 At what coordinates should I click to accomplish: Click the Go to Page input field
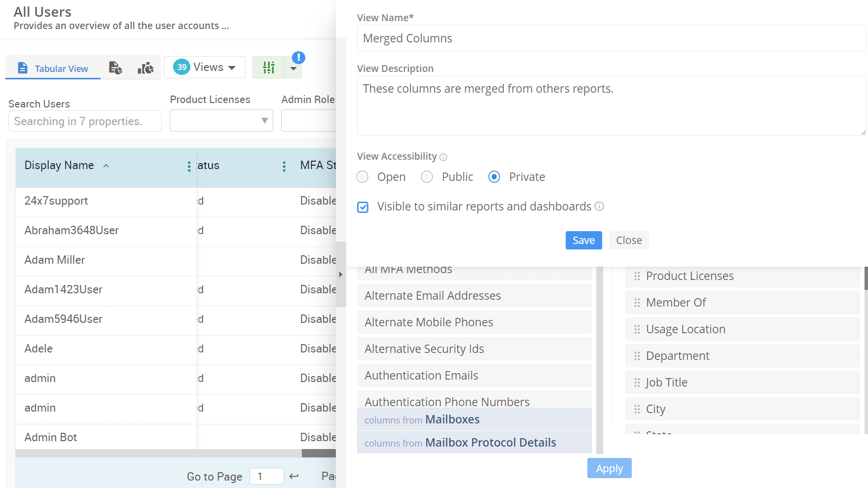click(x=266, y=476)
